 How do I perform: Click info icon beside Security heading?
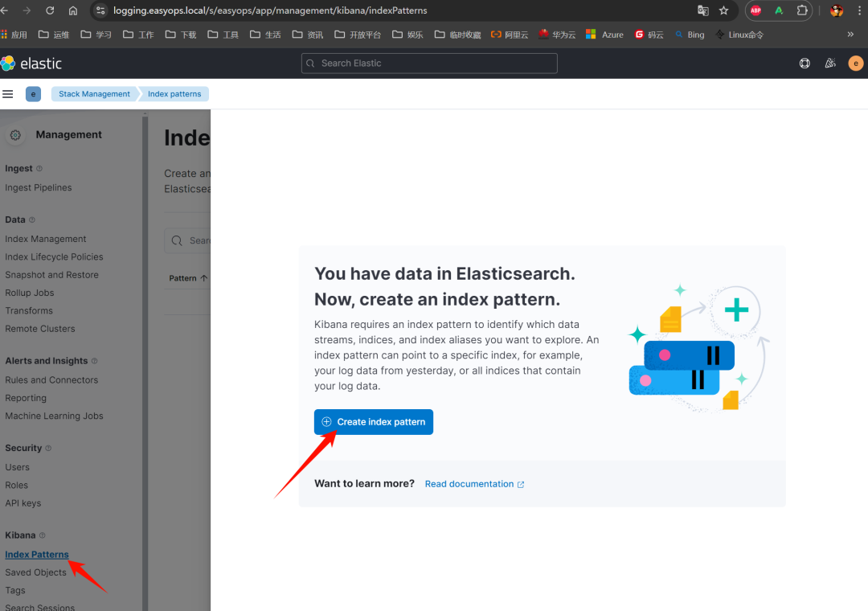pos(48,448)
